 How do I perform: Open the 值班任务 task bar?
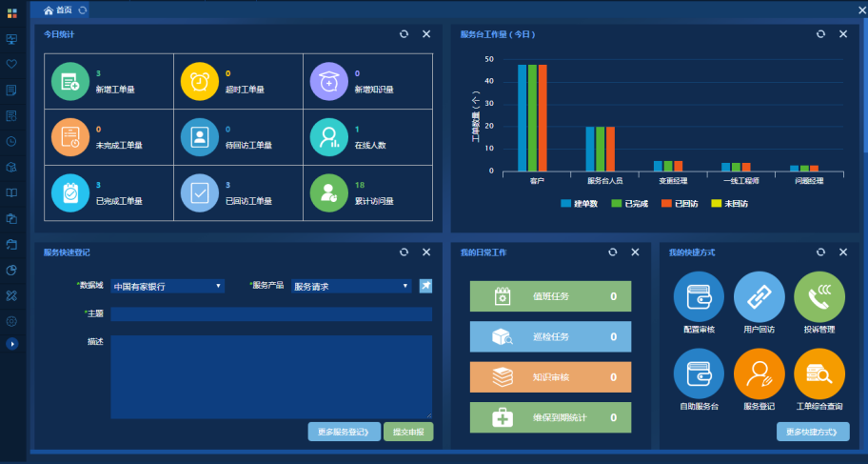(550, 296)
